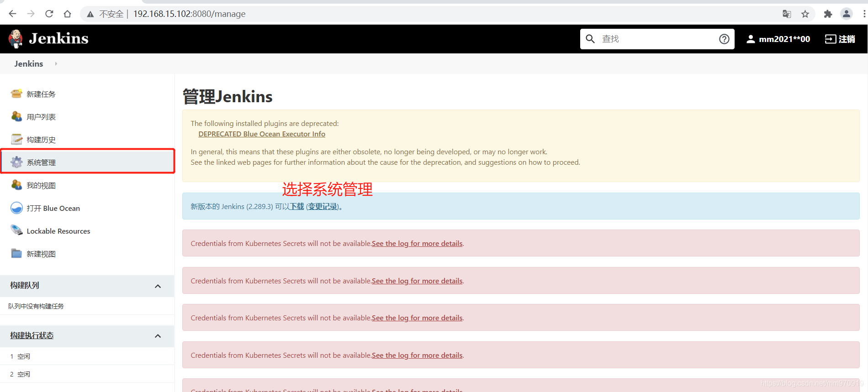Reload the page with the refresh icon

(49, 14)
